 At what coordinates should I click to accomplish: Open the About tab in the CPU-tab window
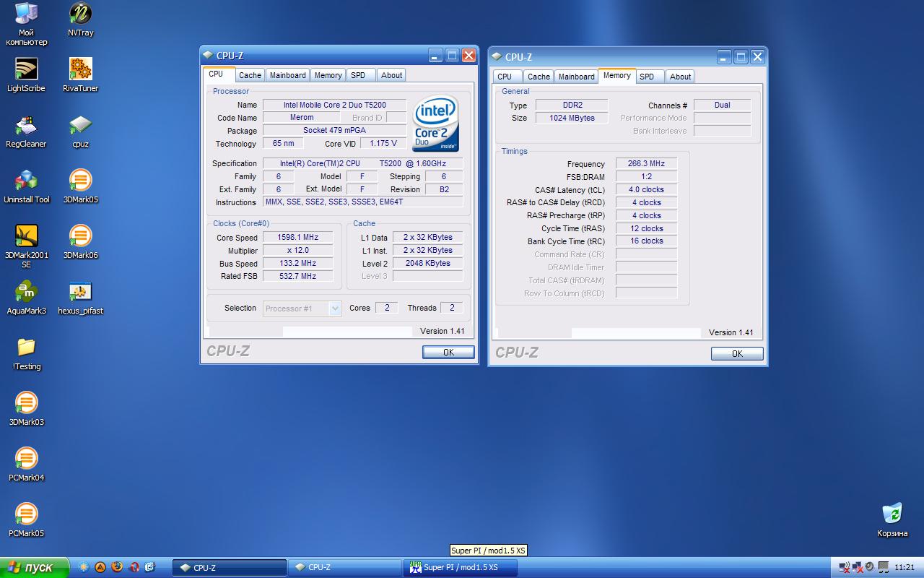click(391, 75)
